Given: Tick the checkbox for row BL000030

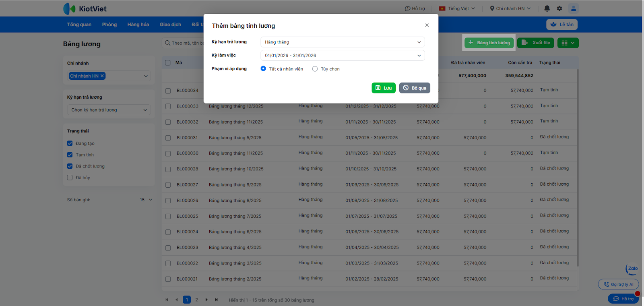Looking at the screenshot, I should tap(168, 153).
